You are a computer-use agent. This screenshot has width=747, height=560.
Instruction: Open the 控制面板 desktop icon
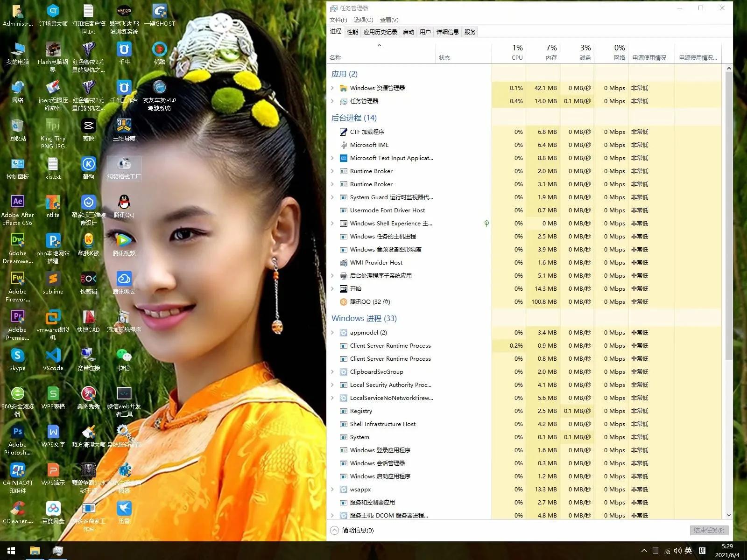(17, 168)
